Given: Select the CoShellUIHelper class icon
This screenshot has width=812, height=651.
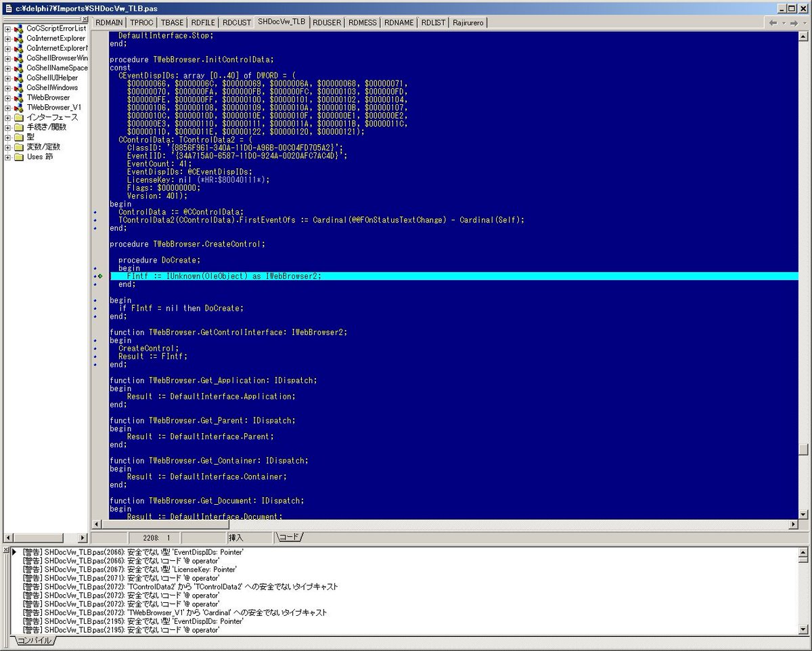Looking at the screenshot, I should tap(18, 78).
